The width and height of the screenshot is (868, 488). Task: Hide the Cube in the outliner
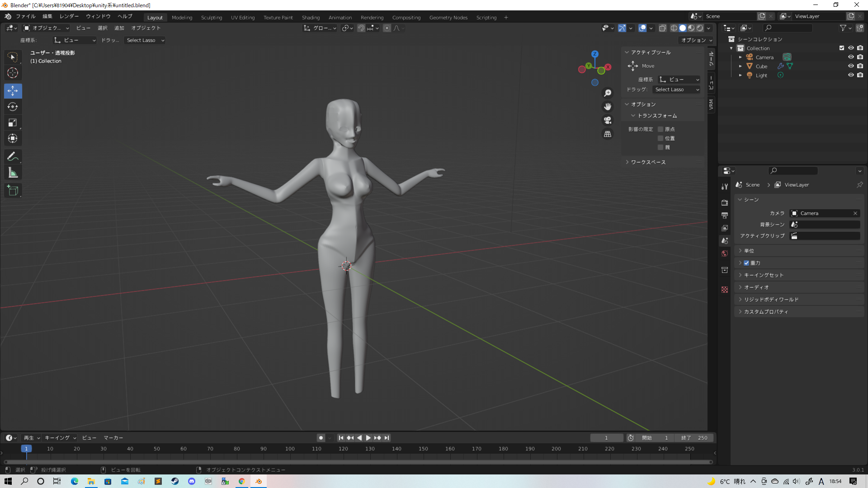coord(851,66)
